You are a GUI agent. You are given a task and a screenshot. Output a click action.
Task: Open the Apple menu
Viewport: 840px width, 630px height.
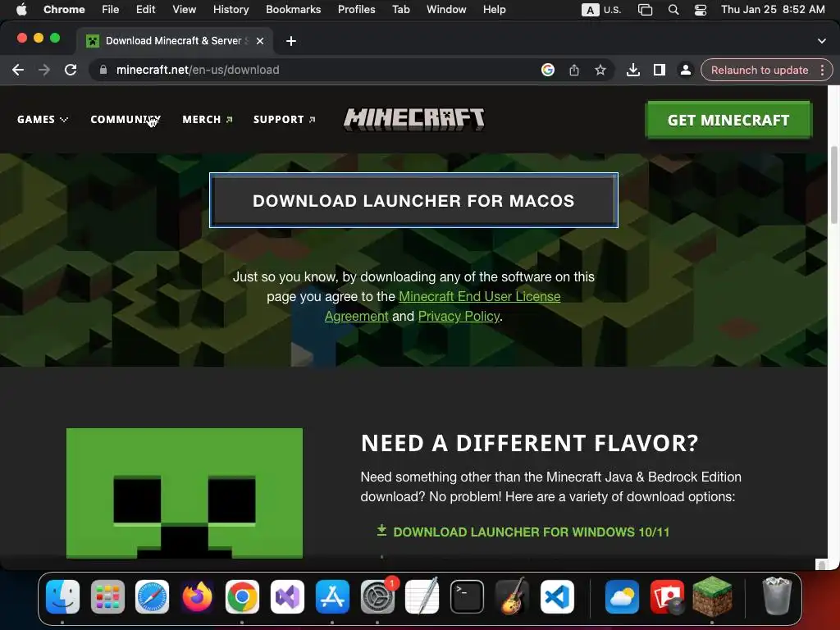point(21,10)
